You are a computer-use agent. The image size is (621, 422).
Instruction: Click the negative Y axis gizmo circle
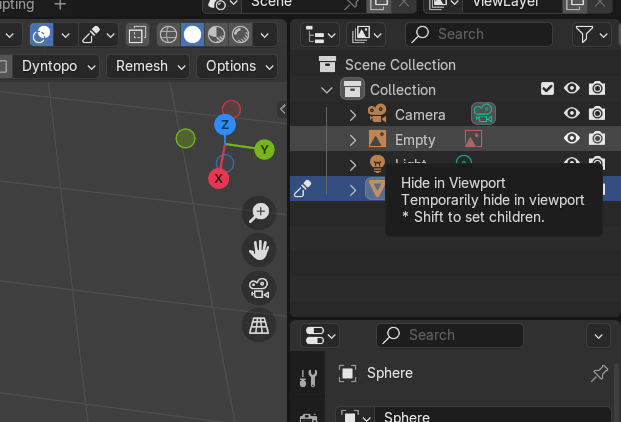pyautogui.click(x=185, y=139)
